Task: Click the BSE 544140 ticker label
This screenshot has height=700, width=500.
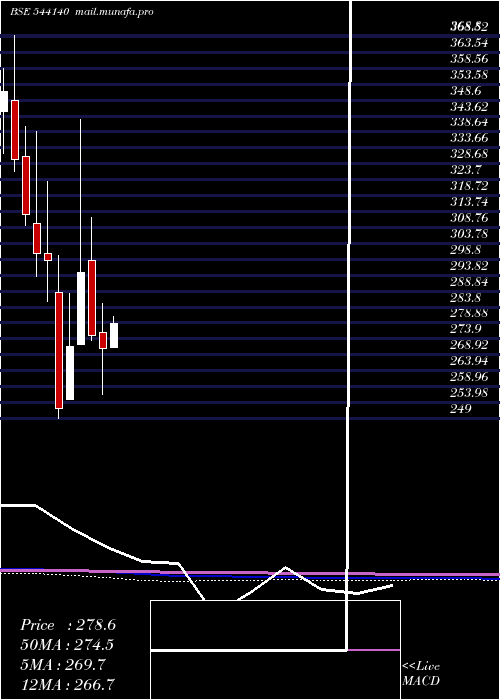Action: [x=39, y=12]
